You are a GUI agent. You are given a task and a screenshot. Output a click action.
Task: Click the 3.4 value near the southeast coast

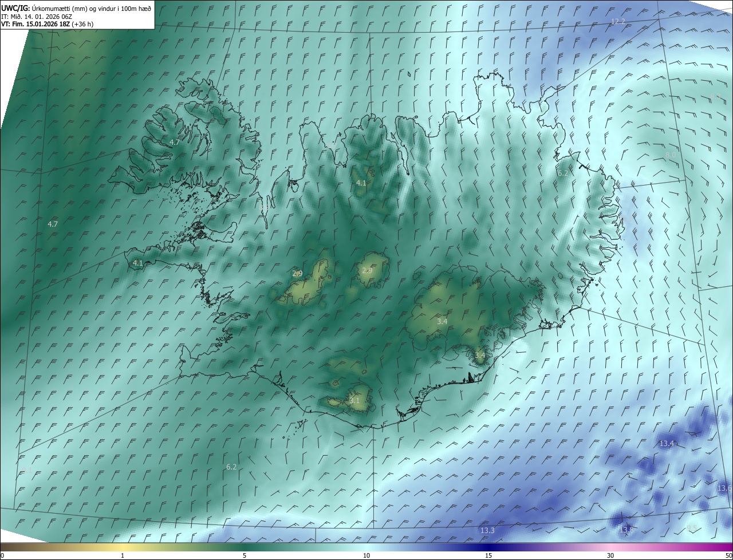480,356
